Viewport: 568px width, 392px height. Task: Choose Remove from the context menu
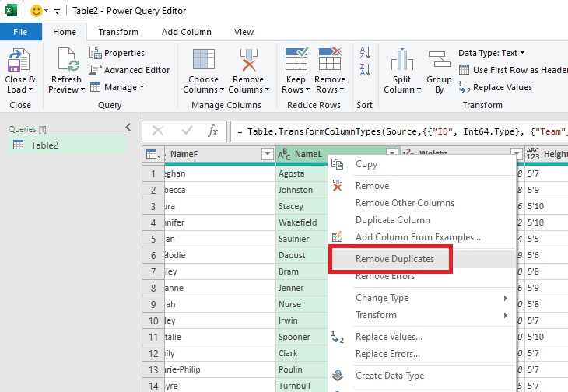422,186
